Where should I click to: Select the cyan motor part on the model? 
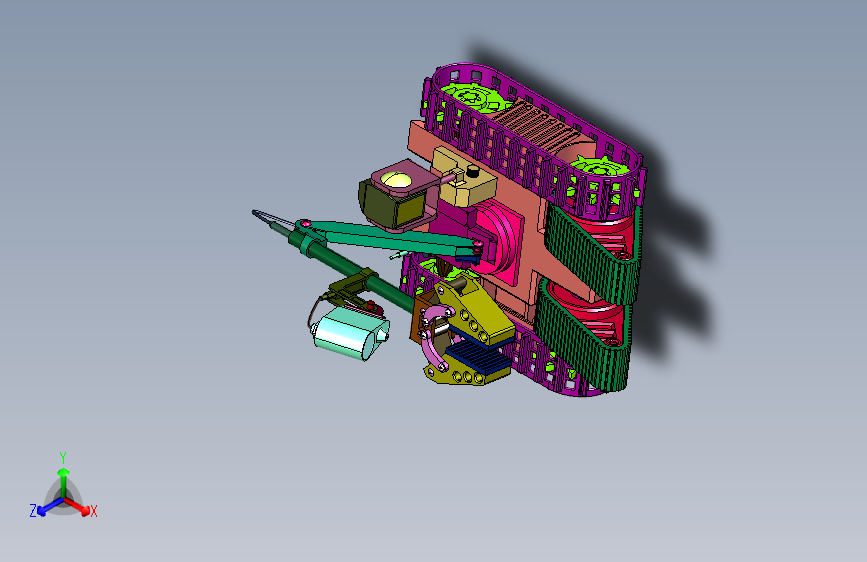tap(351, 333)
